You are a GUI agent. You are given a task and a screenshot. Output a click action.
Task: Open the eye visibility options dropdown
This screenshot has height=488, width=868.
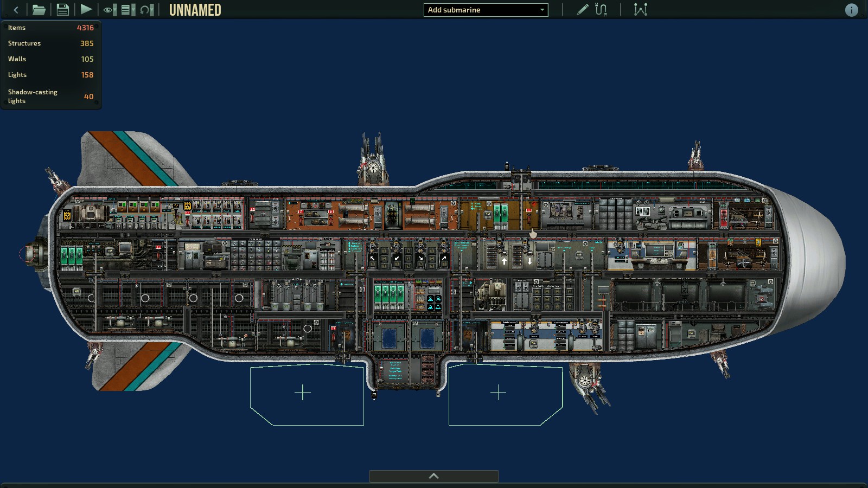coord(110,10)
